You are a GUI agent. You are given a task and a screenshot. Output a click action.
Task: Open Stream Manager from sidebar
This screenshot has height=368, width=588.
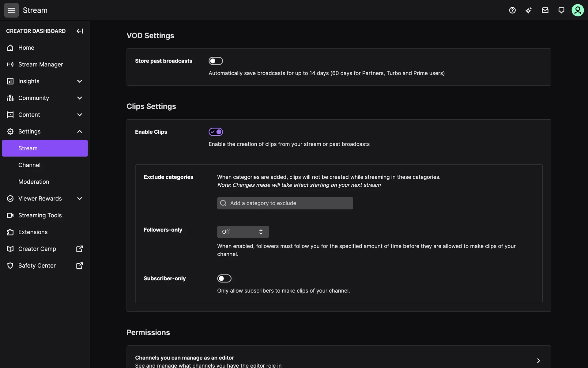40,64
